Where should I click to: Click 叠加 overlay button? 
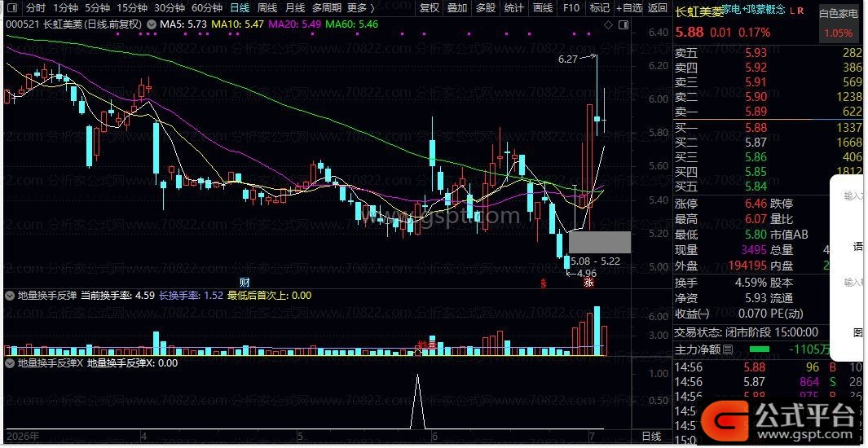457,8
